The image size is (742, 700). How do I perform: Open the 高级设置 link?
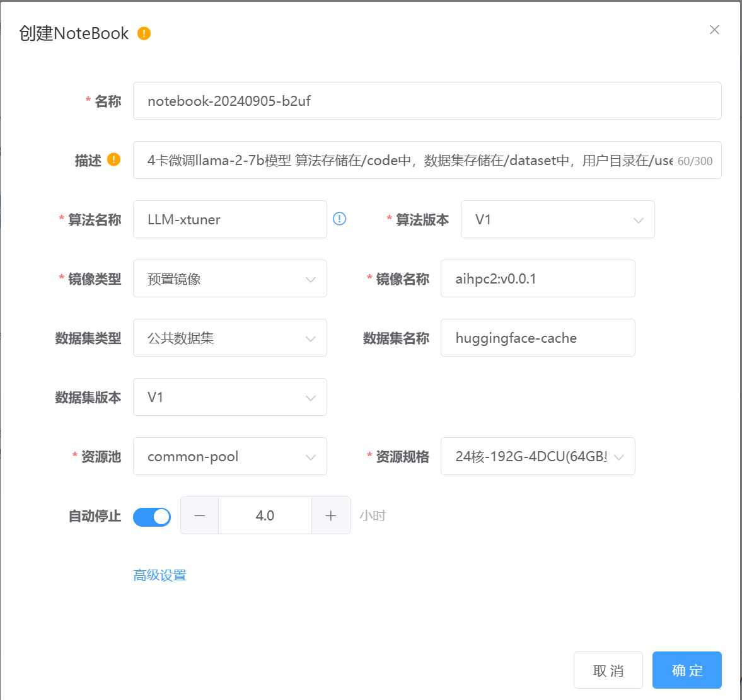click(160, 575)
